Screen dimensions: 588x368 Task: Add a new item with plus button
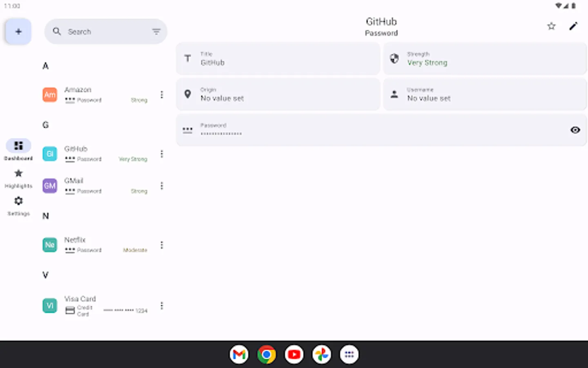coord(18,31)
